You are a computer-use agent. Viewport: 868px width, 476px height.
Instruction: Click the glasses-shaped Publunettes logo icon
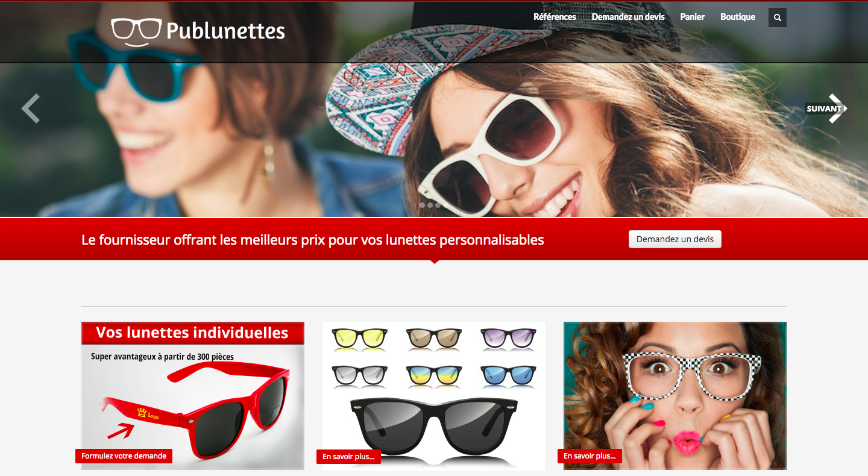coord(137,31)
